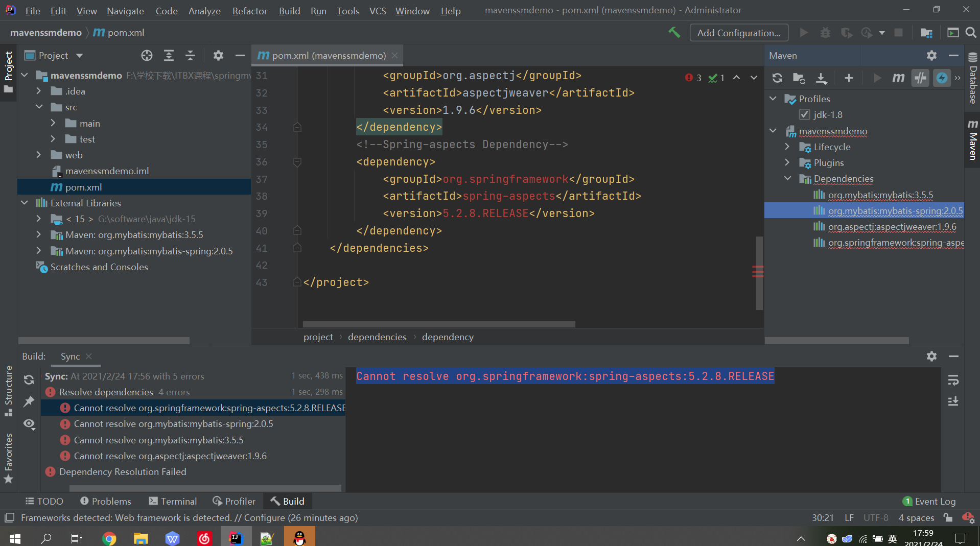Viewport: 980px width, 546px height.
Task: Switch to Problems tool tab
Action: click(x=106, y=501)
